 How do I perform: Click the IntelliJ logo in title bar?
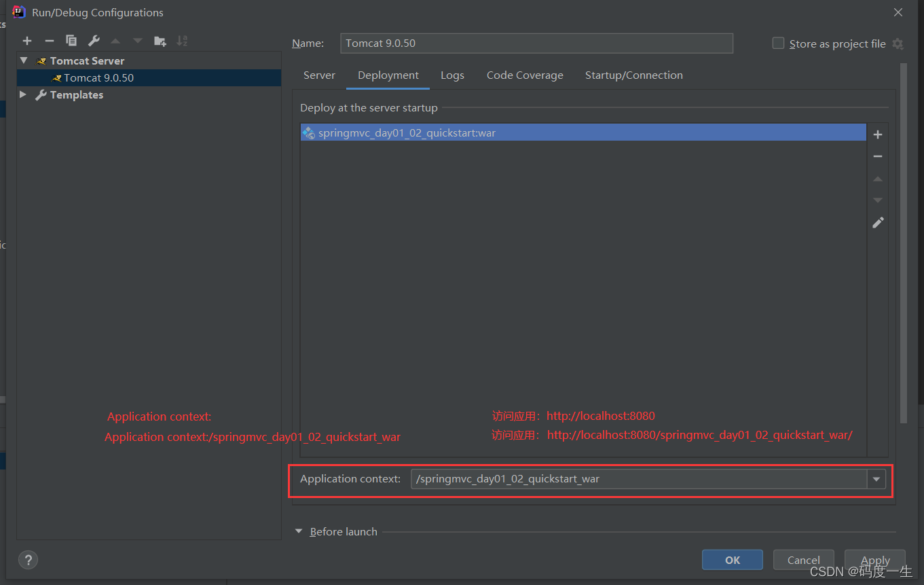(19, 12)
